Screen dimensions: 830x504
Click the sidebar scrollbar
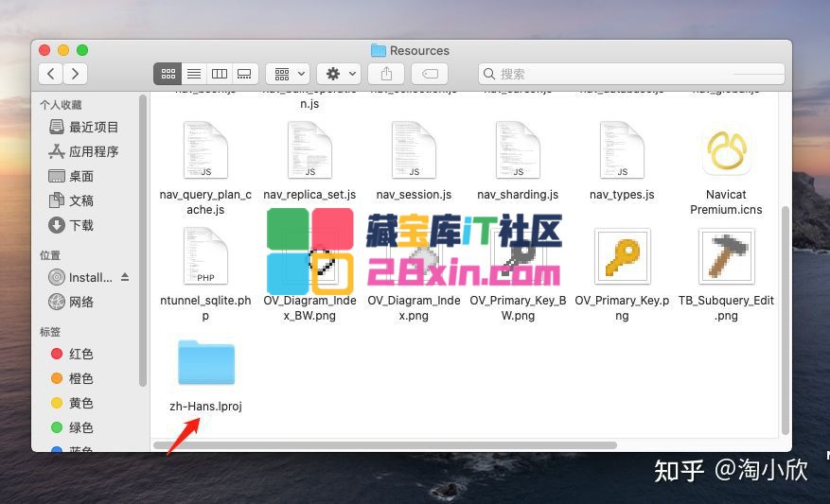click(142, 240)
